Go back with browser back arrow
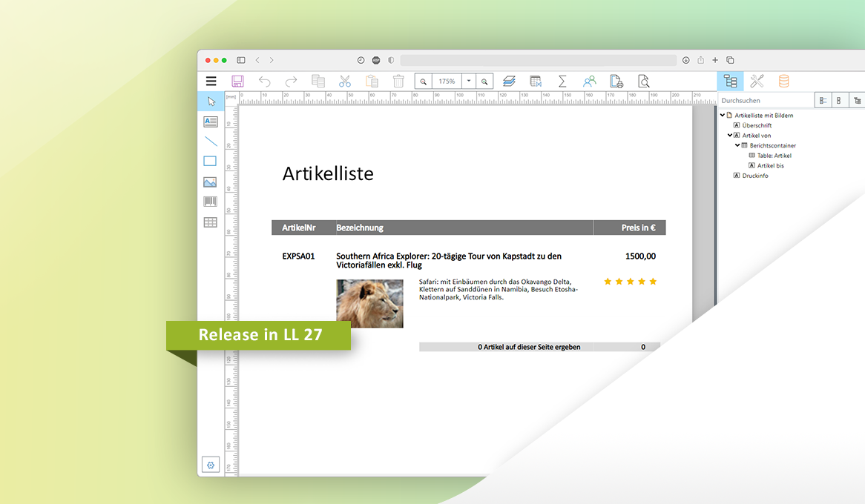 257,60
